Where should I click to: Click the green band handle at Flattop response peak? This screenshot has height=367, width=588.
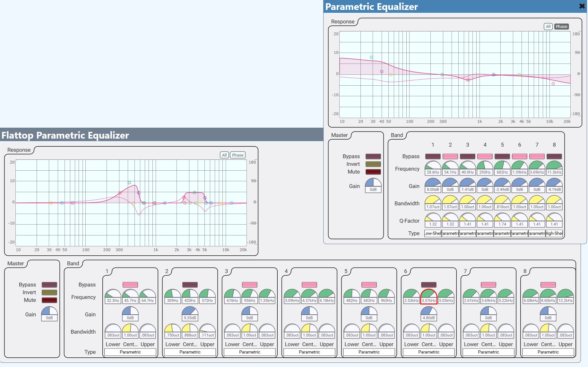click(129, 183)
